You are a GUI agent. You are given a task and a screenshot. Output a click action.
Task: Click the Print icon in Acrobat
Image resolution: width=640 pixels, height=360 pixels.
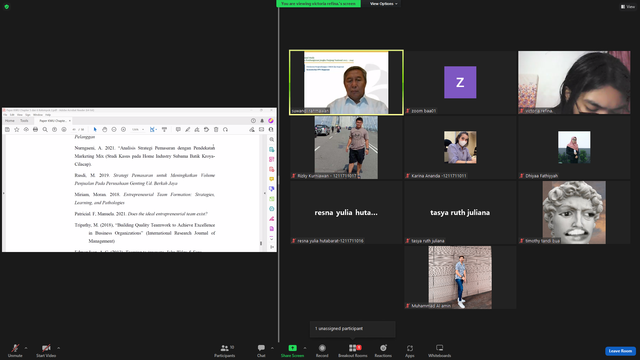pyautogui.click(x=36, y=129)
